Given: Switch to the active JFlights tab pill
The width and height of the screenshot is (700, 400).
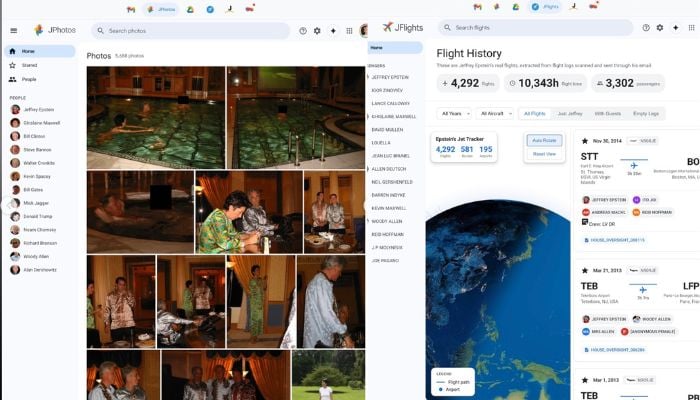Looking at the screenshot, I should [x=545, y=7].
